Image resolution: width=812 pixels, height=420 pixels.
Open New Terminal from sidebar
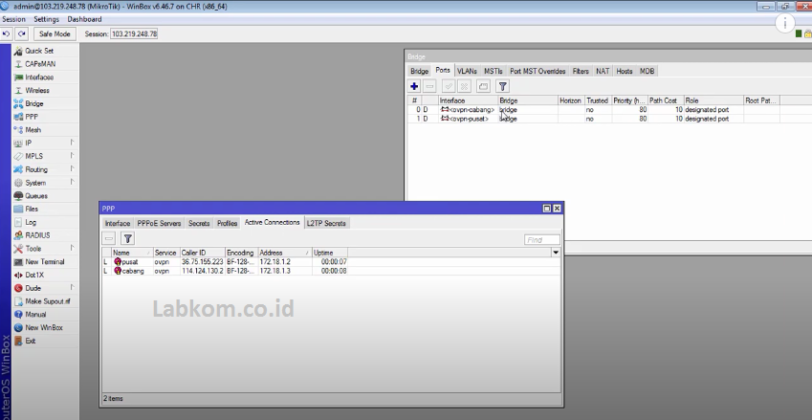[x=45, y=262]
